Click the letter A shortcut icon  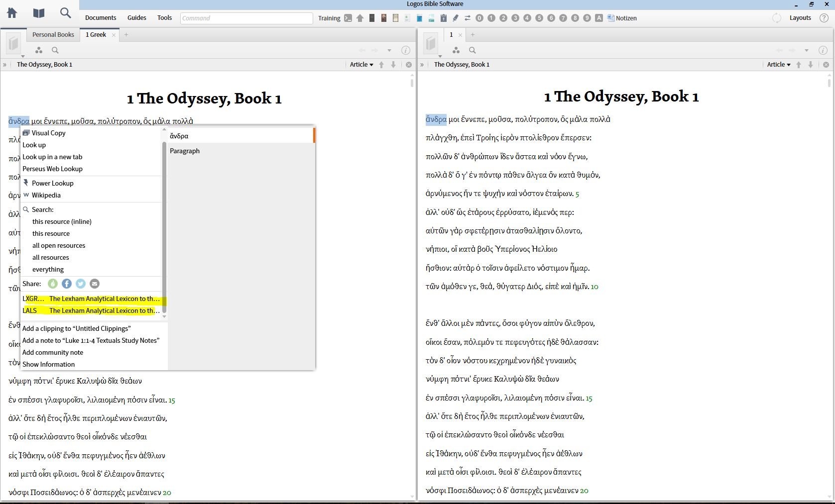[x=599, y=18]
